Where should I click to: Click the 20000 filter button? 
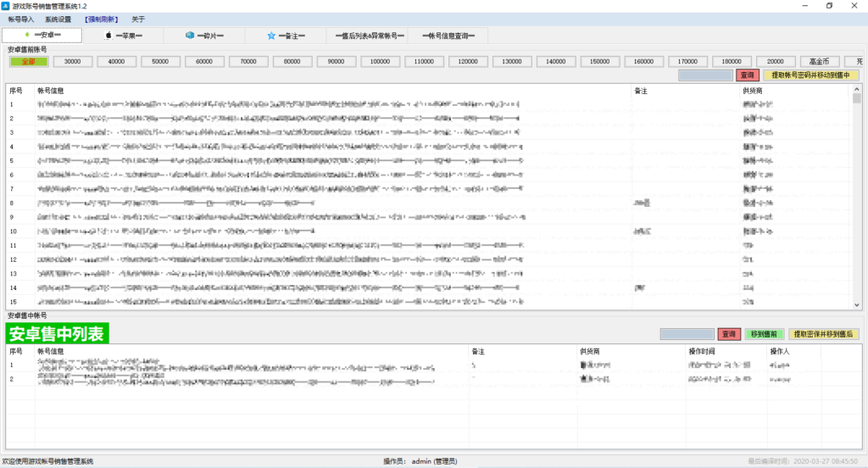[x=776, y=62]
